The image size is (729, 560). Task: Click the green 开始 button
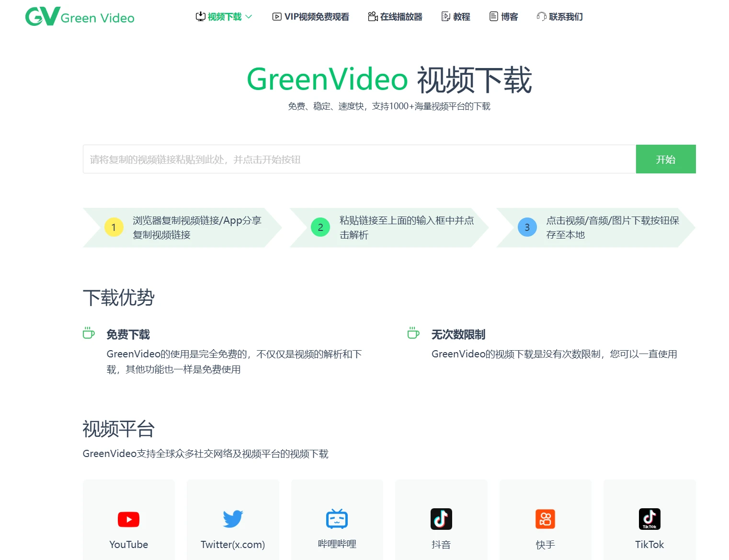point(666,159)
